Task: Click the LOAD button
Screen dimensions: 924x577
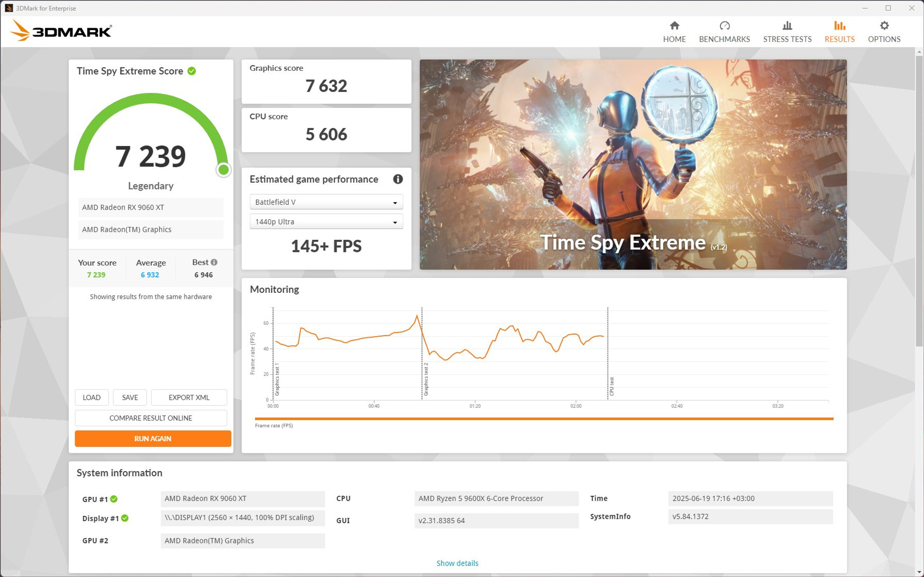Action: (x=91, y=397)
